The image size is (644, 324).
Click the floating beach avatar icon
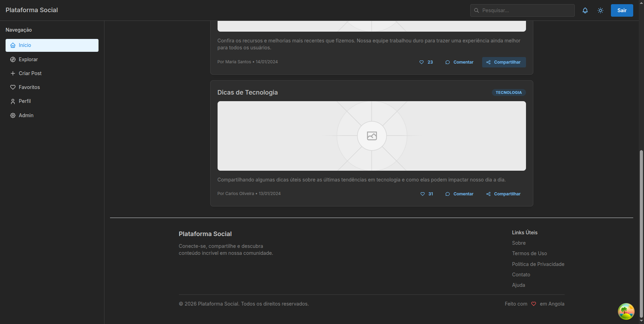coord(626,311)
